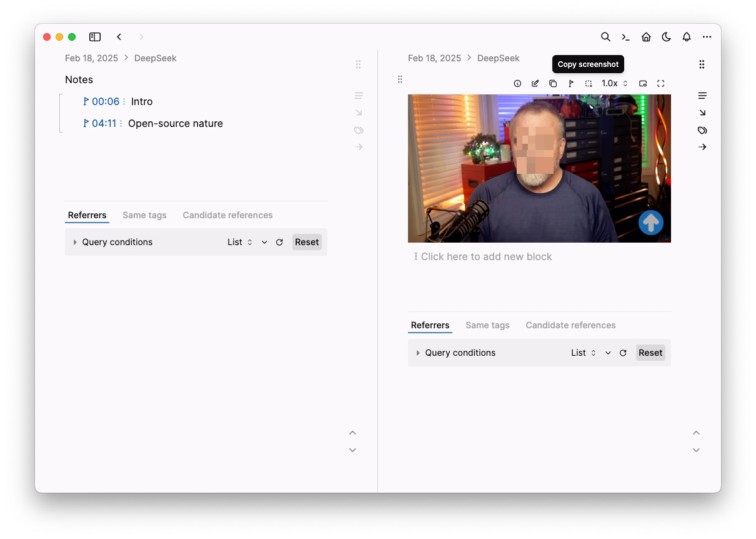Open Candidate references tab in left pane

coord(227,215)
